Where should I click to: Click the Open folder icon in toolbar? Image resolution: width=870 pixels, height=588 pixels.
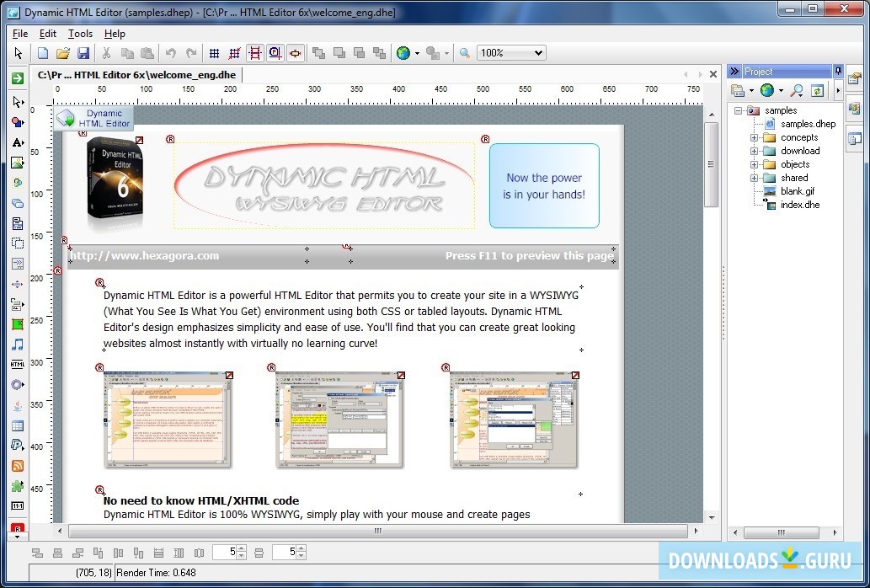coord(62,53)
